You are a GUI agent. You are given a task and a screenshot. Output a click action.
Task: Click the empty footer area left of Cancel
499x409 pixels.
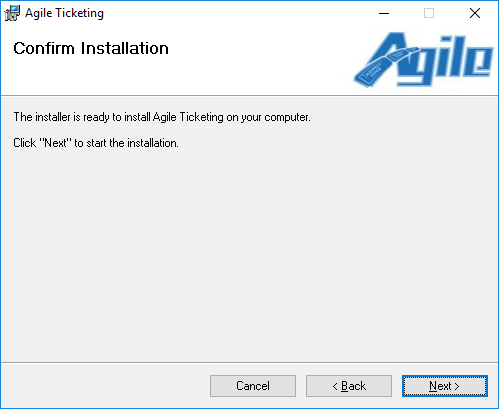pyautogui.click(x=105, y=386)
